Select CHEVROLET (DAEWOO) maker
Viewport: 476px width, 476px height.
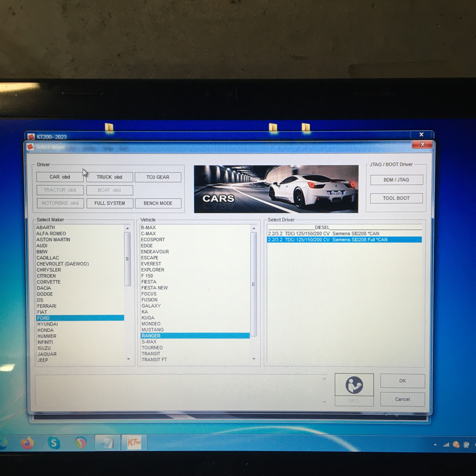coord(63,264)
